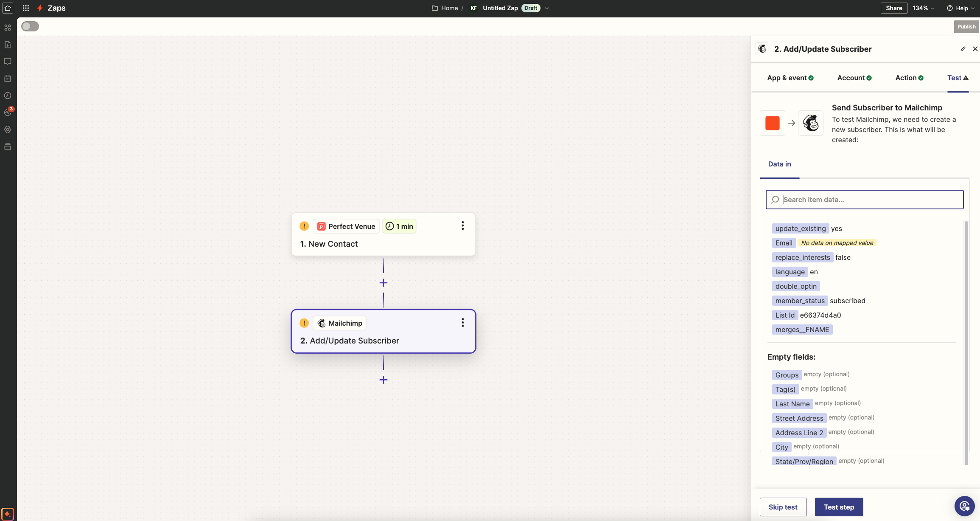Open the import file sidebar icon

(8, 45)
